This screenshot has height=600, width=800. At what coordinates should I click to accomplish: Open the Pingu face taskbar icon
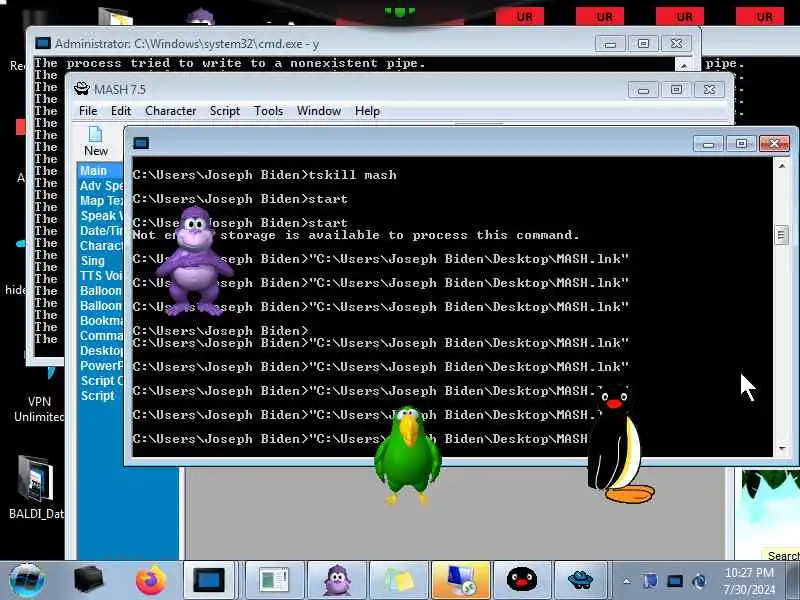pos(521,580)
